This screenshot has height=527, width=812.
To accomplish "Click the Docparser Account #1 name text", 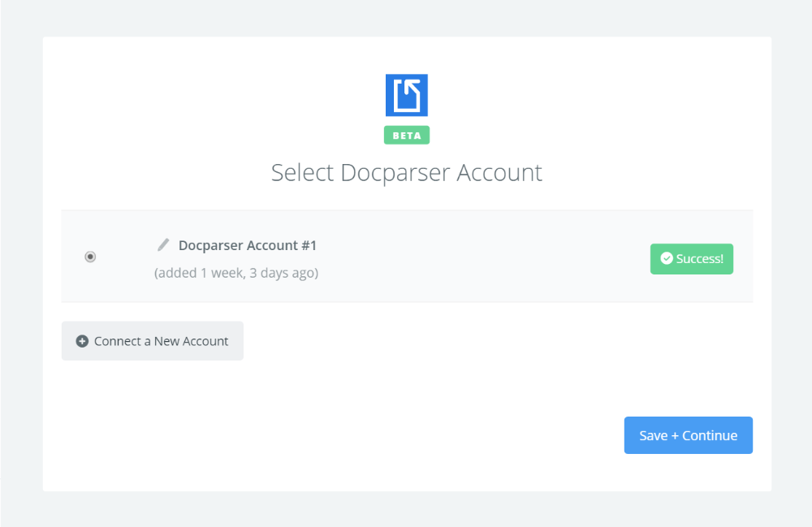I will tap(248, 245).
